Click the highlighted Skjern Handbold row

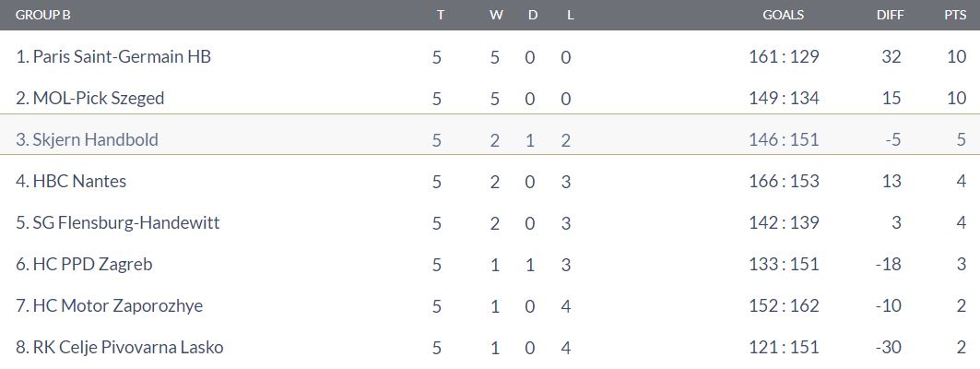(x=490, y=139)
